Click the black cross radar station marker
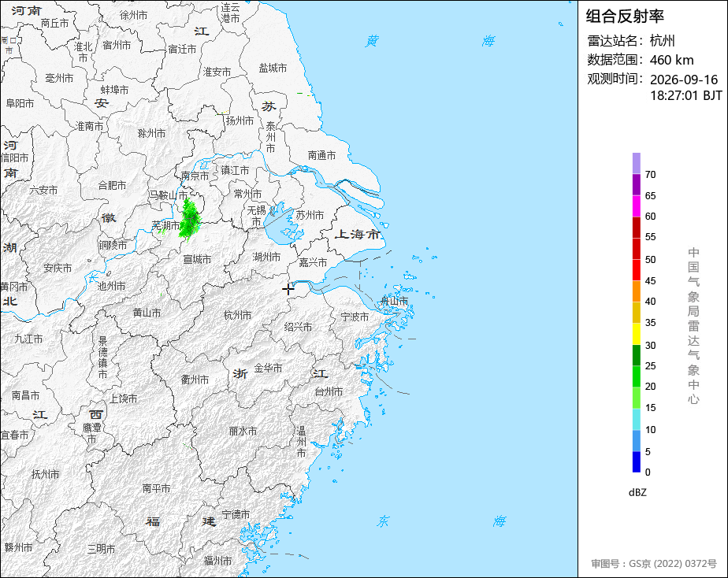This screenshot has width=728, height=578. 288,290
